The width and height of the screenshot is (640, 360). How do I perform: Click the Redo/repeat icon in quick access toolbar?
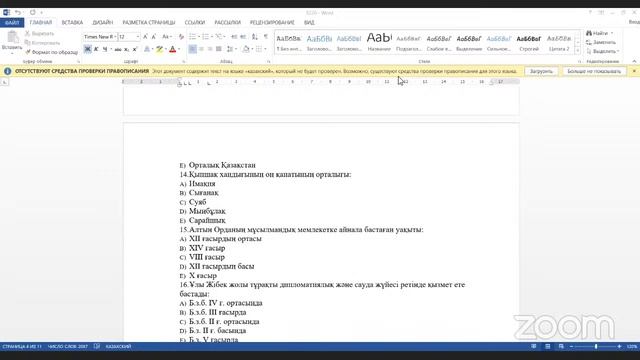(x=33, y=13)
